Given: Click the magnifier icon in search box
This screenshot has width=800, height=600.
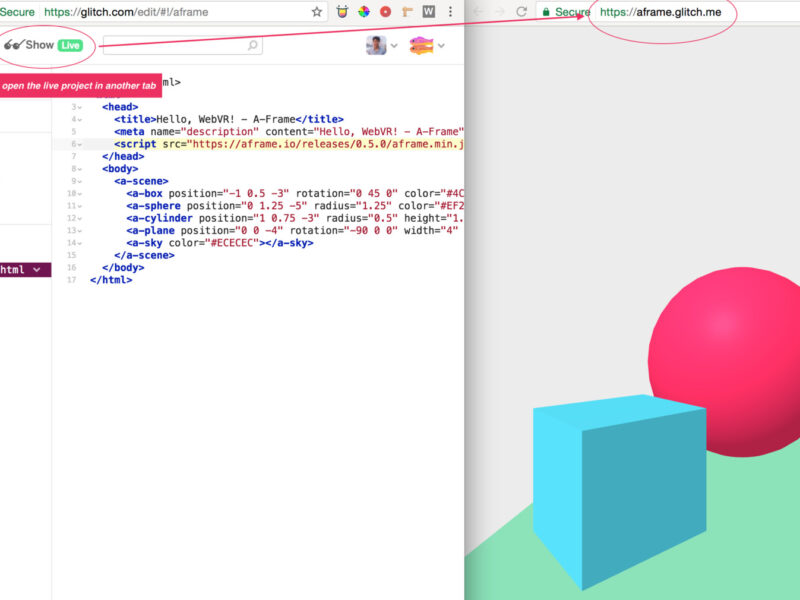Looking at the screenshot, I should pyautogui.click(x=252, y=45).
